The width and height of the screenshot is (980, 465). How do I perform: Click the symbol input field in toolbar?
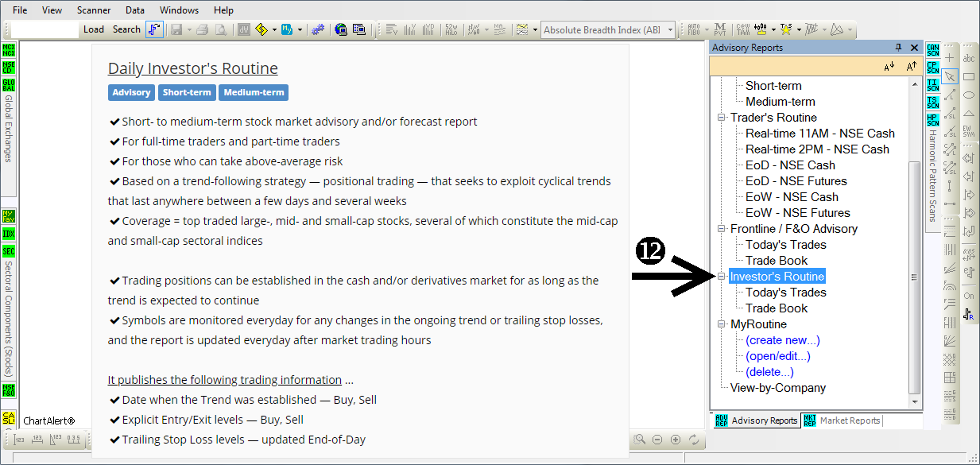(45, 29)
